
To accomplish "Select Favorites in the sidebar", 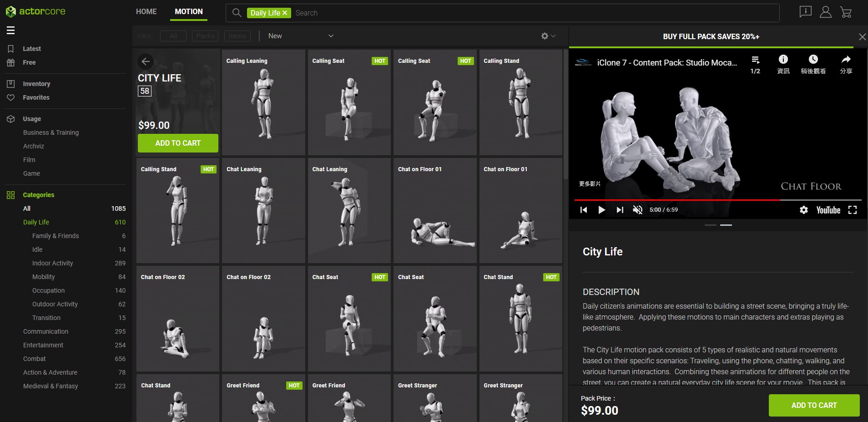I will click(x=36, y=97).
